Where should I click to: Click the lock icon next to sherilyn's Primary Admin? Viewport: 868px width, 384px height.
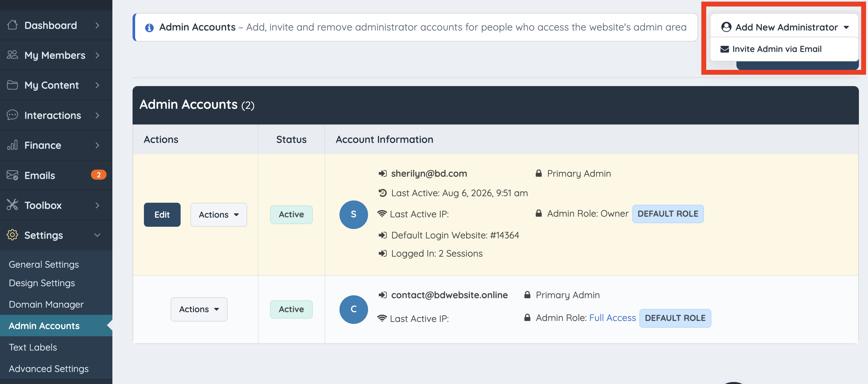click(x=539, y=173)
